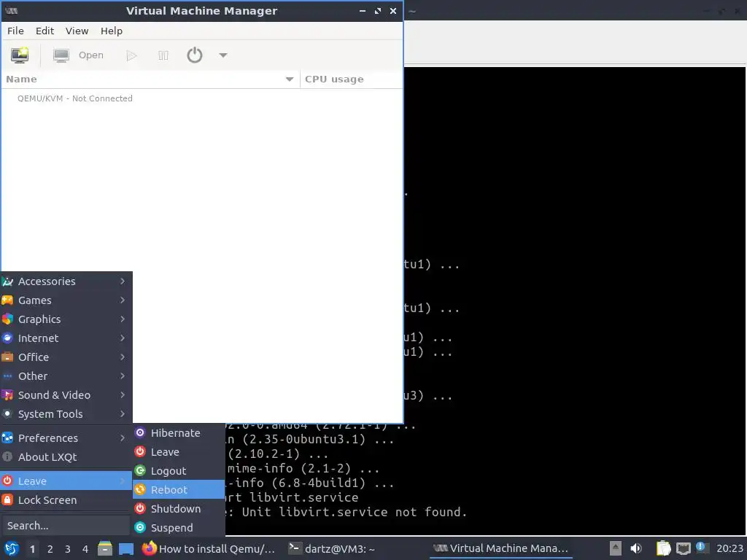The image size is (747, 560).
Task: Click the Open virtual machine console button
Action: [78, 55]
